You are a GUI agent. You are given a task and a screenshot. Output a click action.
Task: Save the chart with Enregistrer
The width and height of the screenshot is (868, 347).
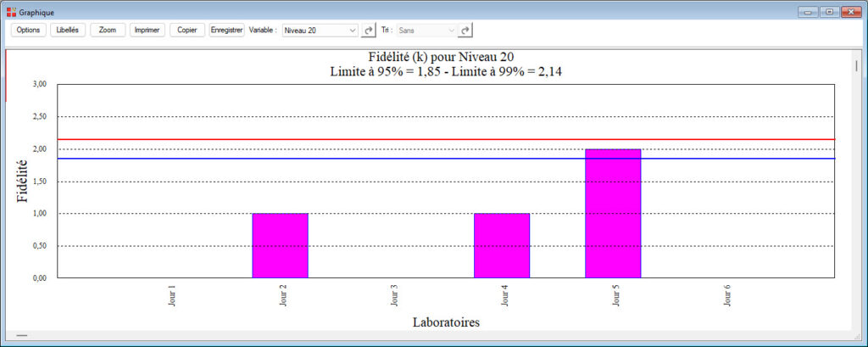pyautogui.click(x=226, y=30)
